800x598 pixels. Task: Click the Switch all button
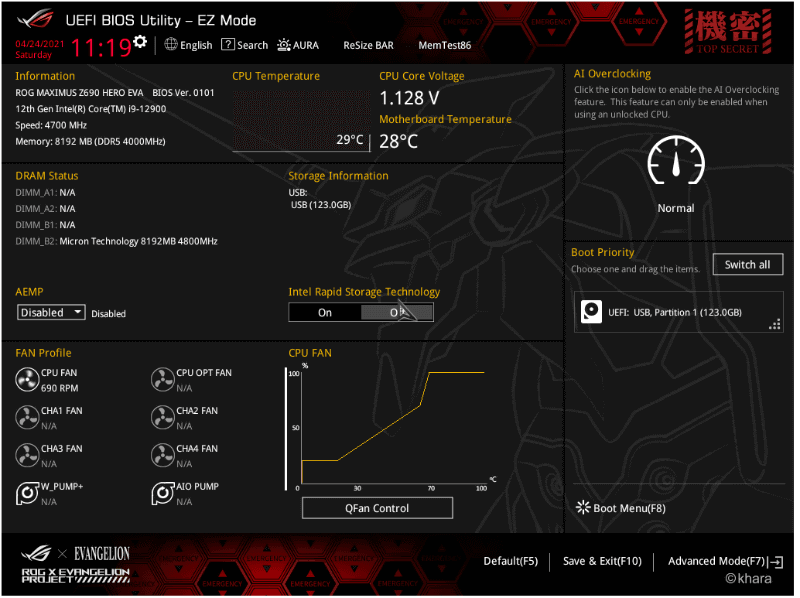pos(749,265)
